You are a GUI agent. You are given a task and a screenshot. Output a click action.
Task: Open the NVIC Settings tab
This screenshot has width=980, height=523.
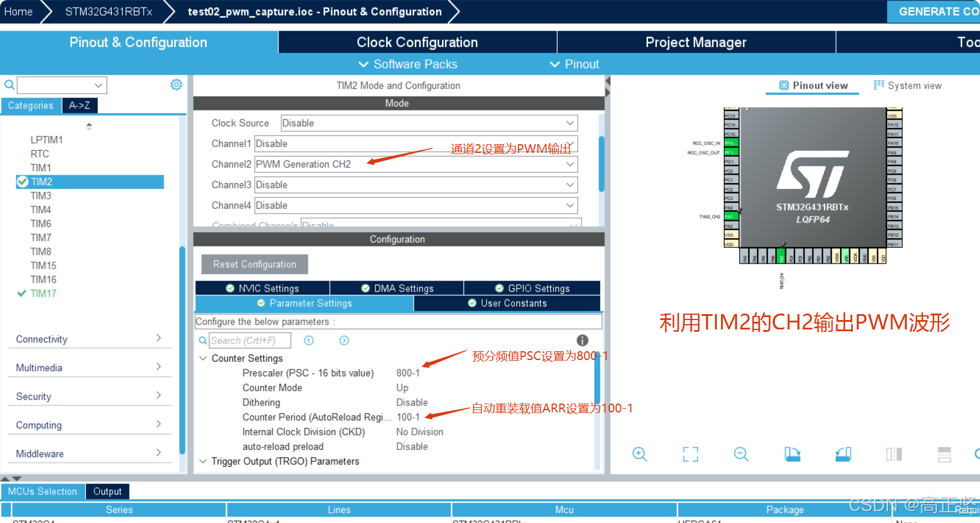pos(263,288)
